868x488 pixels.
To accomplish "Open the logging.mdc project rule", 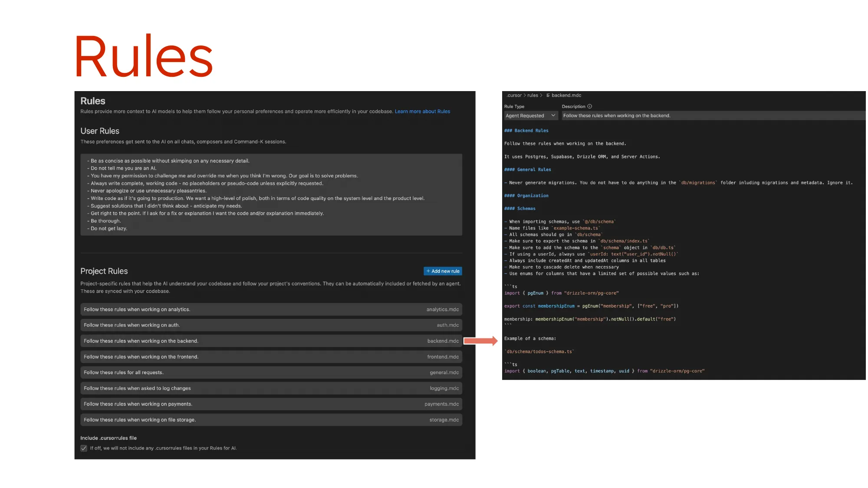I will coord(271,388).
